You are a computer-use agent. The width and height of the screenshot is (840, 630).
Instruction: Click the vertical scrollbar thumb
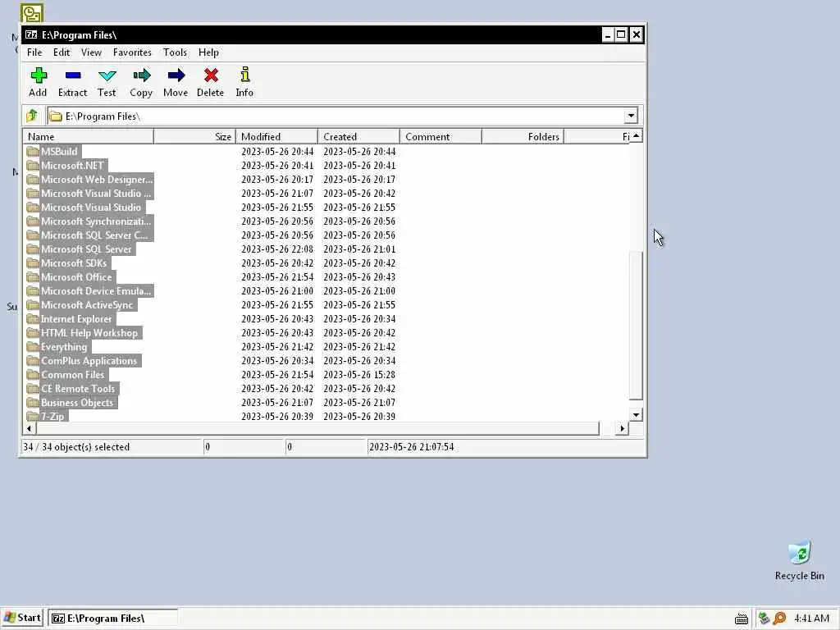pyautogui.click(x=636, y=325)
